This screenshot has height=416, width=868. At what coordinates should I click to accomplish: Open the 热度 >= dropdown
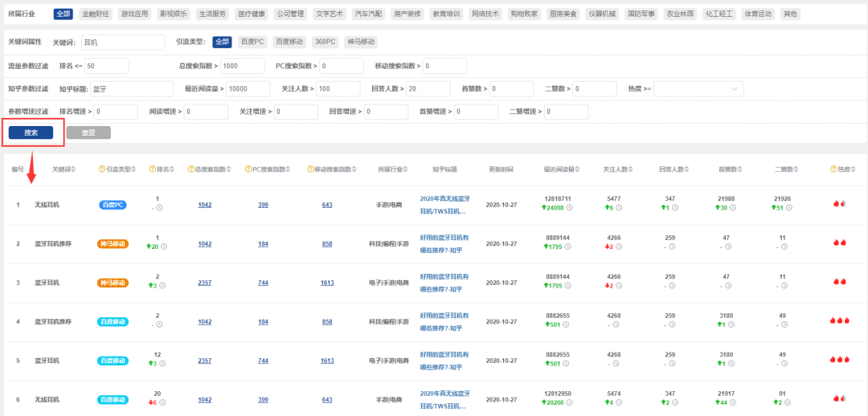698,88
